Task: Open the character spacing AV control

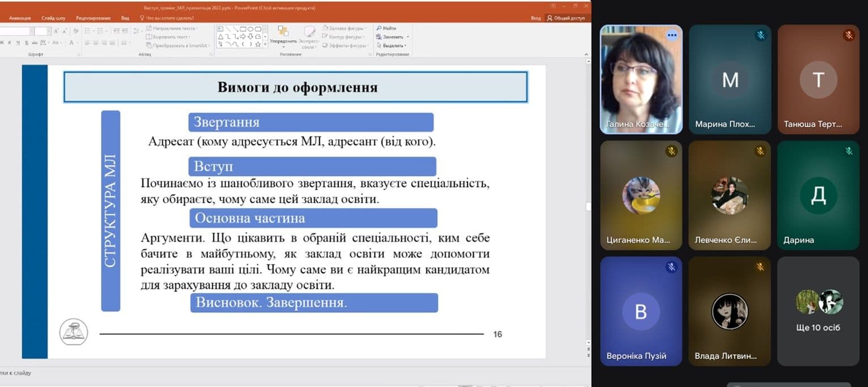Action: [x=44, y=42]
